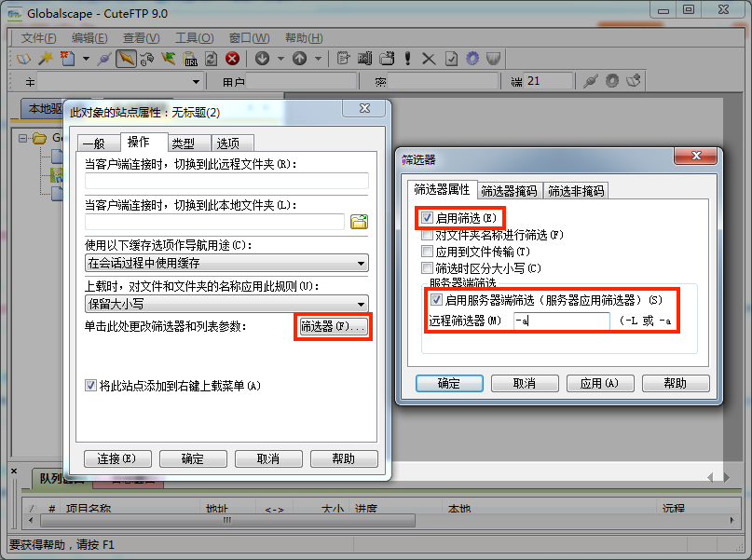Switch to the 筛选器掩码 tab
The width and height of the screenshot is (752, 560).
pyautogui.click(x=509, y=191)
